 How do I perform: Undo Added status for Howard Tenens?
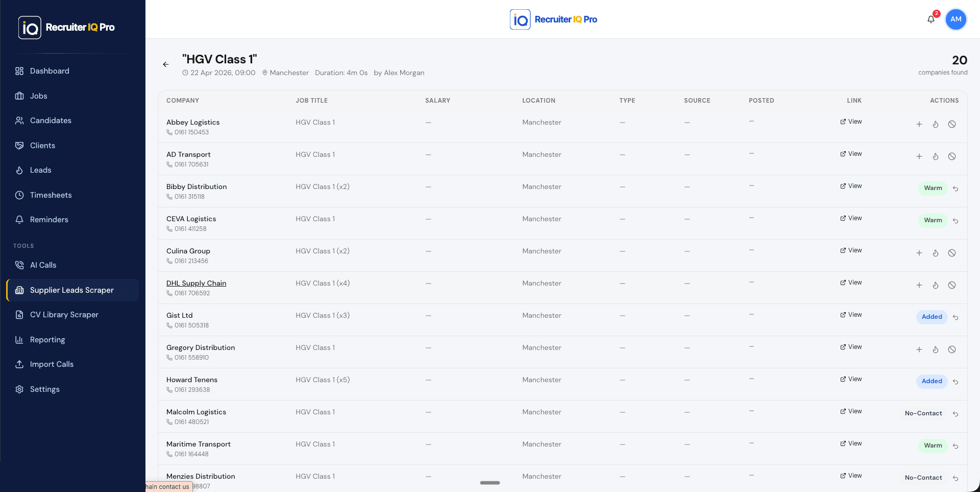click(x=955, y=382)
